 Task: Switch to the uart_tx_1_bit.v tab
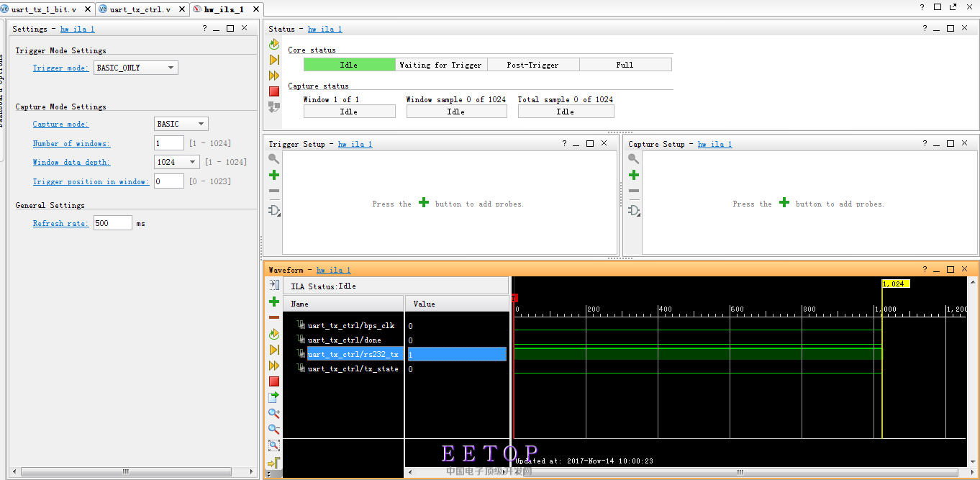coord(43,9)
